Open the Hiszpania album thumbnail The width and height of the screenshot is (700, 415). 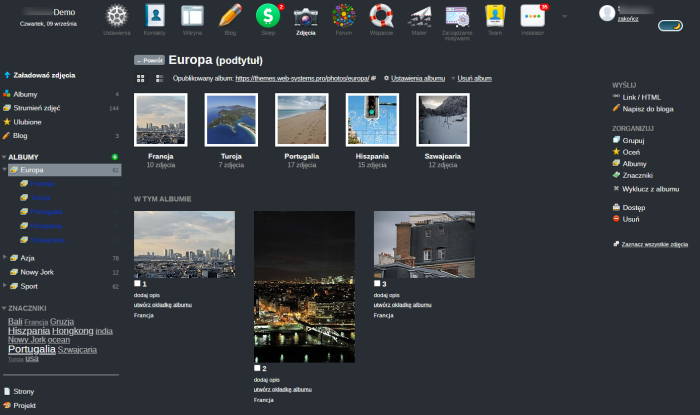pos(372,120)
